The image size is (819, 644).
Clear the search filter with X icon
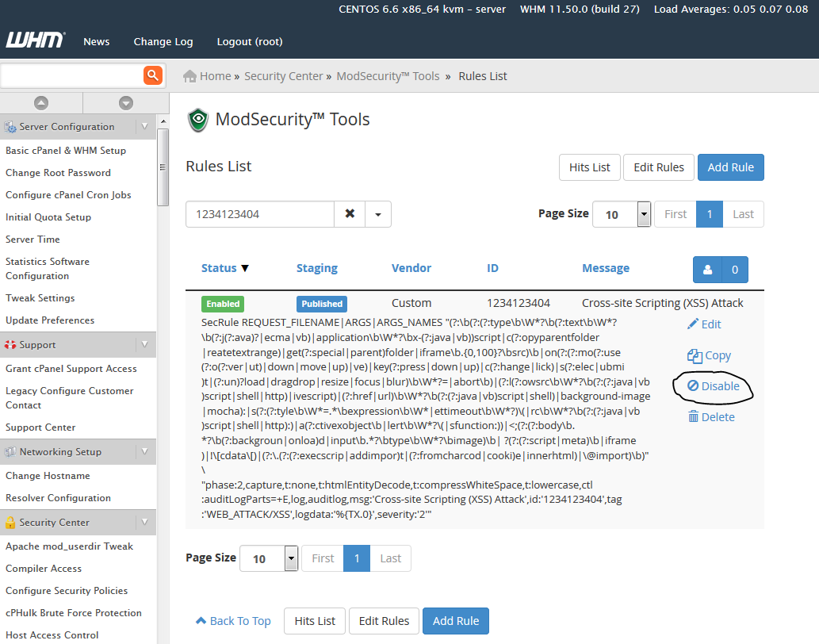click(350, 214)
